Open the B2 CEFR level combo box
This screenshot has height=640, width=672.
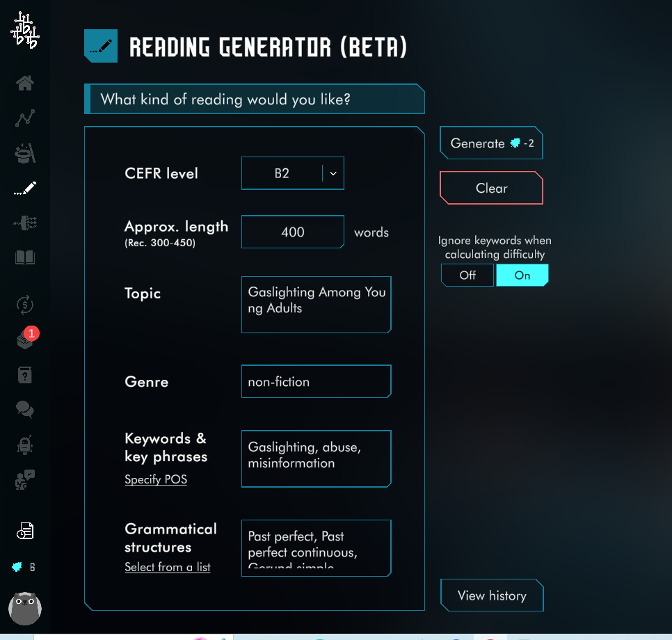pyautogui.click(x=282, y=174)
